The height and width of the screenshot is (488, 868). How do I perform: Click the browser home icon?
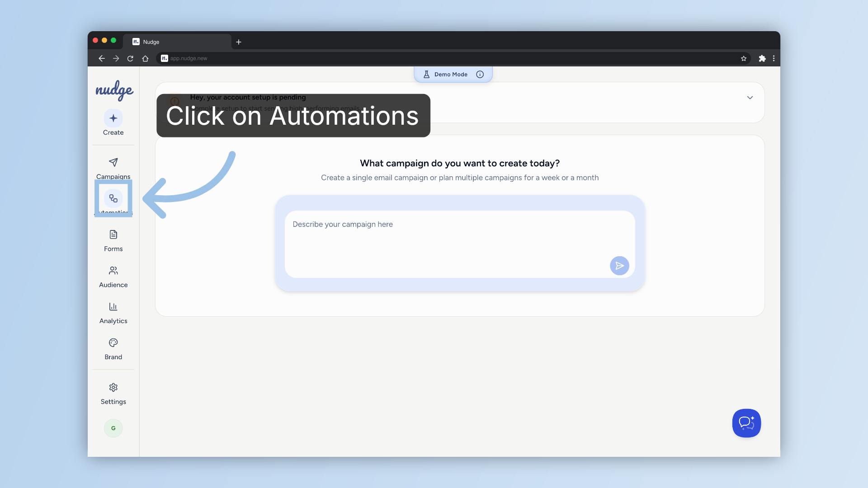(x=145, y=58)
